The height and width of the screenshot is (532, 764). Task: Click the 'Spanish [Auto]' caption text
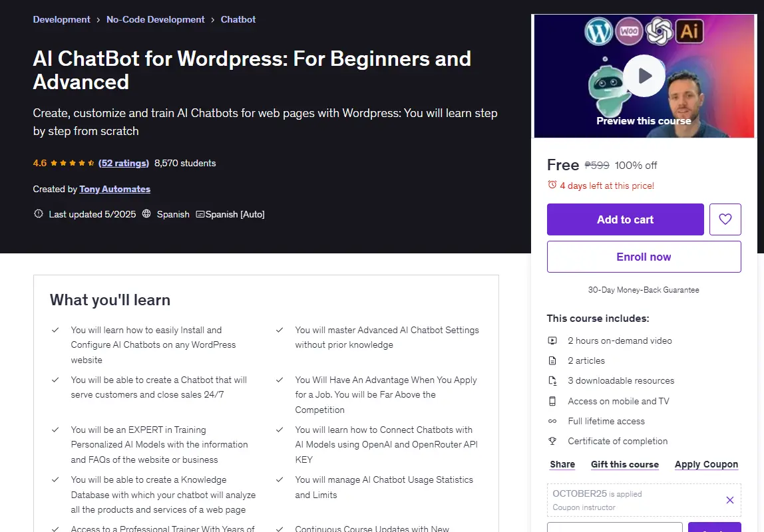tap(235, 214)
